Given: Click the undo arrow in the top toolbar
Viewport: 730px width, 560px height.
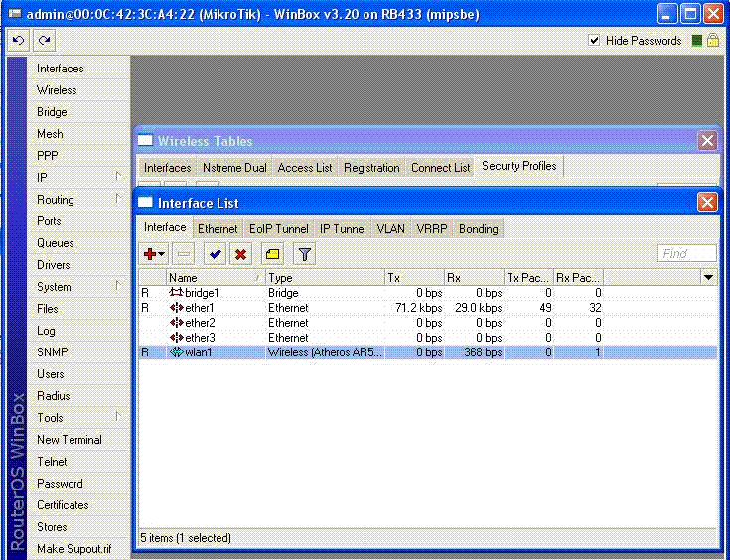Looking at the screenshot, I should point(18,40).
